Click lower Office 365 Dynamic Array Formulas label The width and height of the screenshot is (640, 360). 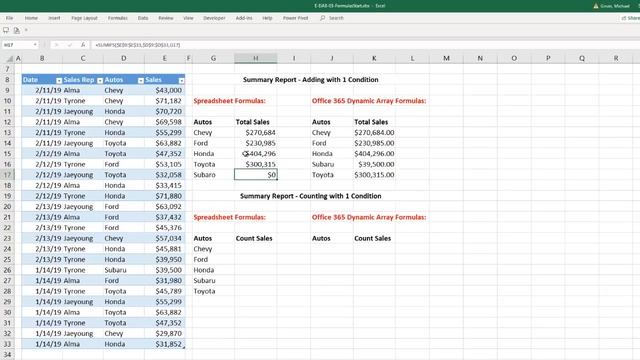point(369,217)
